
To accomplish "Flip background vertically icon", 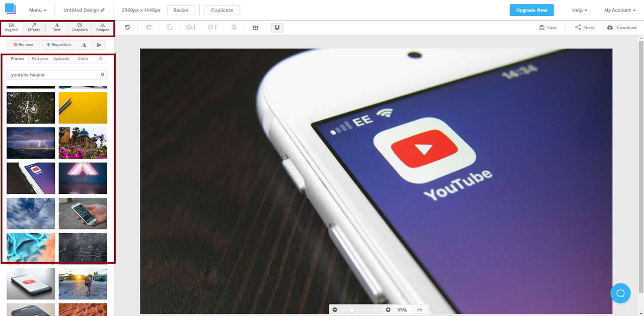I will point(99,45).
